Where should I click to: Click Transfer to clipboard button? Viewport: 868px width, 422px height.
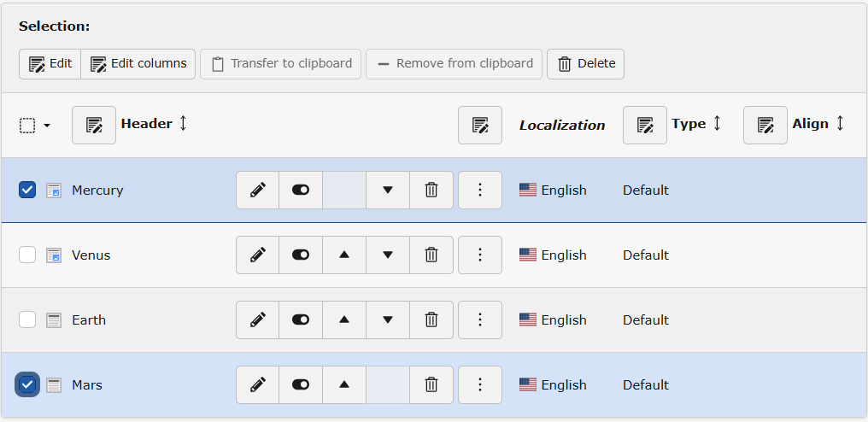pos(281,64)
